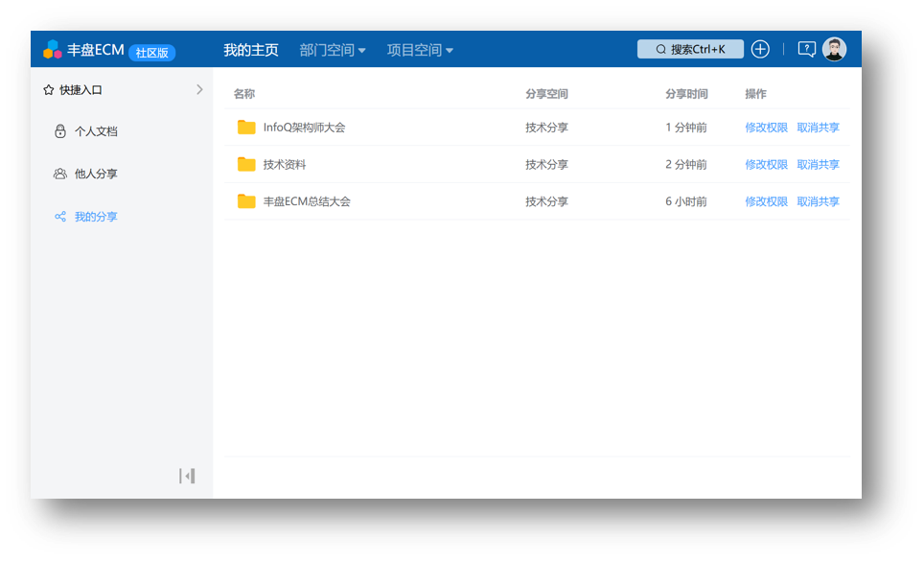Click the 丰盘ECM logo icon
Viewport: 924px width, 561px height.
[53, 50]
